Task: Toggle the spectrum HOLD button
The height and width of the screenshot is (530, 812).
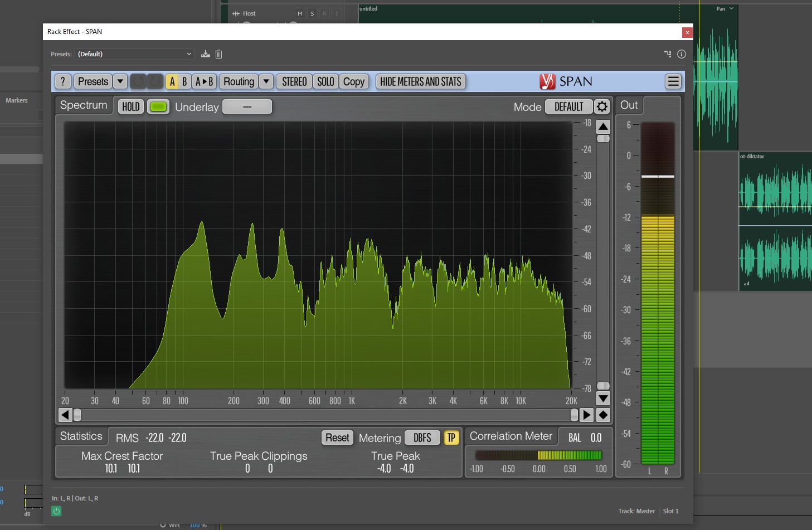Action: (131, 107)
